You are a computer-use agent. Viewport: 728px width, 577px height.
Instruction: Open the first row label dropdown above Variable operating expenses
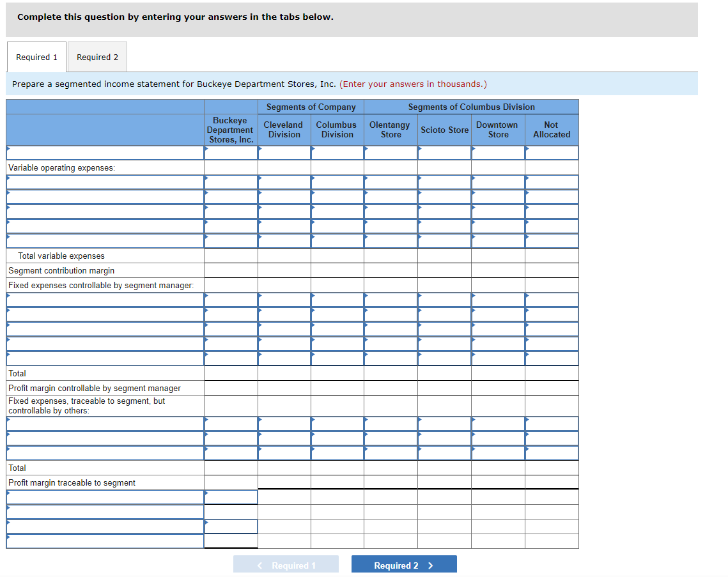coord(105,153)
